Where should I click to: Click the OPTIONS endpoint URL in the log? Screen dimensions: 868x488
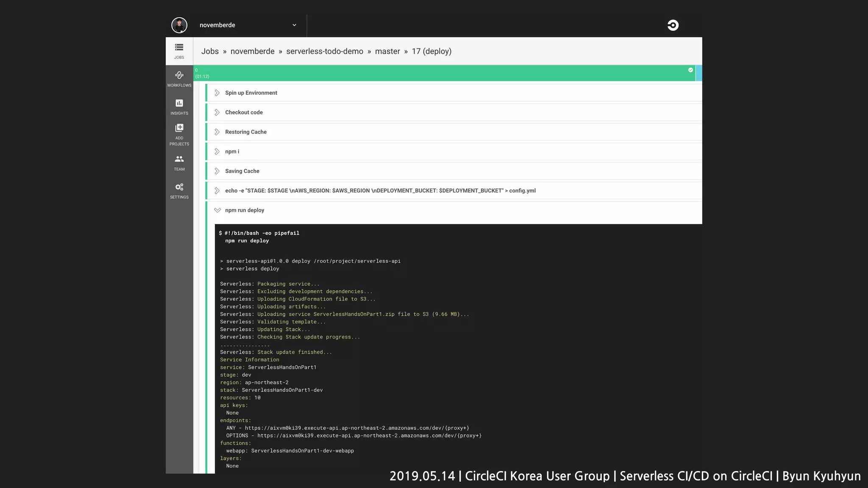point(369,435)
